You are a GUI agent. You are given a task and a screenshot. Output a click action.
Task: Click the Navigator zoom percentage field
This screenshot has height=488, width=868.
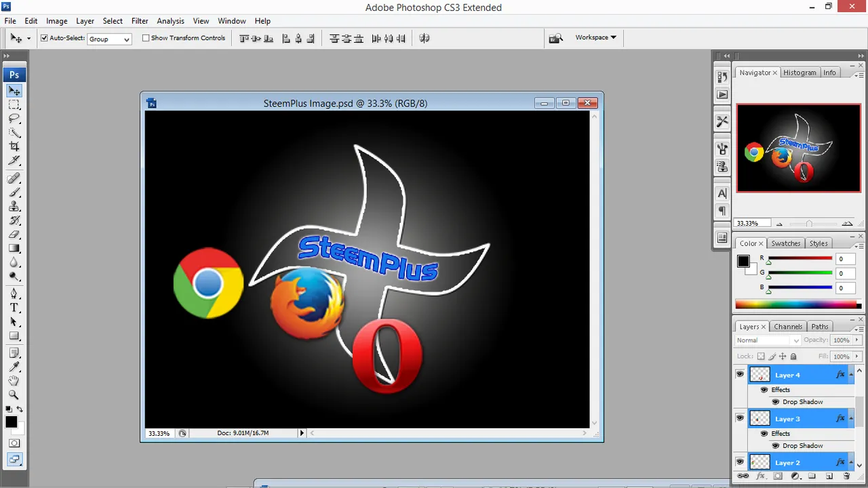pyautogui.click(x=751, y=223)
